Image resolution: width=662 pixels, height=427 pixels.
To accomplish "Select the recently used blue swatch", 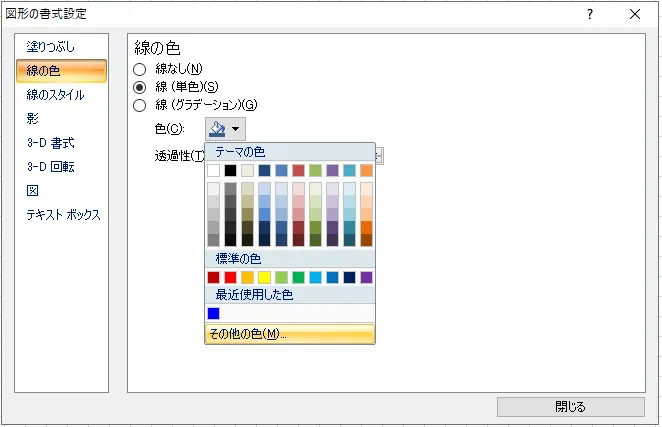I will (x=213, y=313).
